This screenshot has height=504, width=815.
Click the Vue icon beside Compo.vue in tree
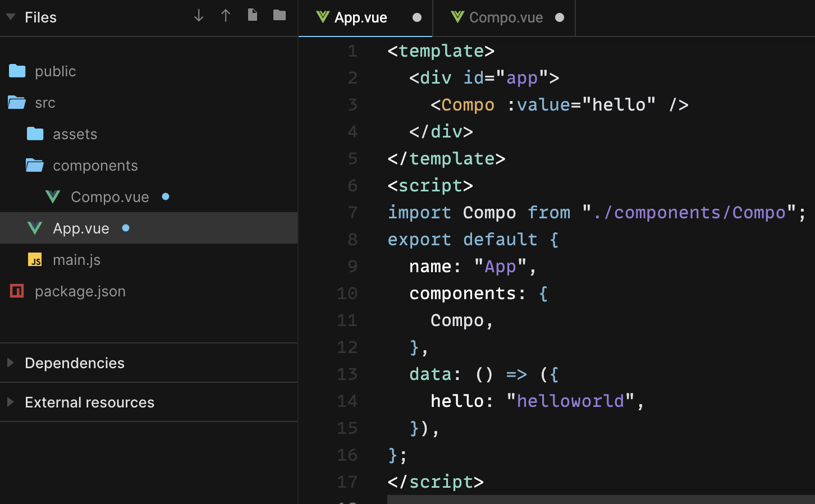53,197
